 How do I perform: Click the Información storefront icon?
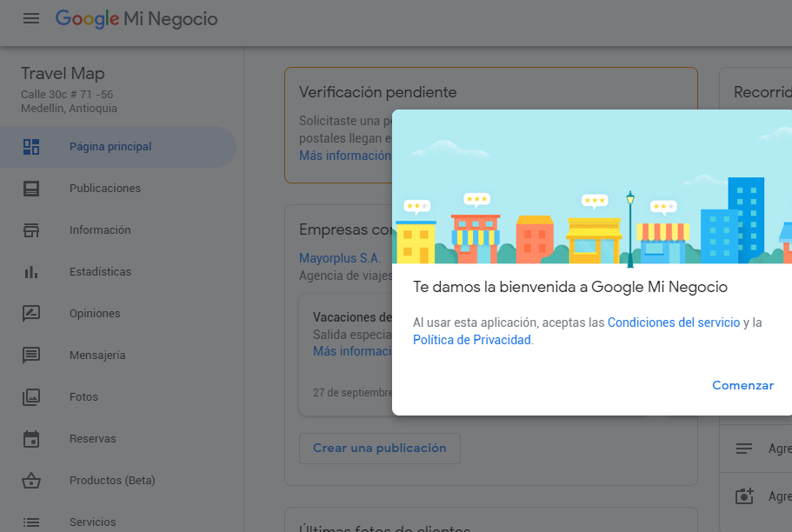tap(31, 230)
